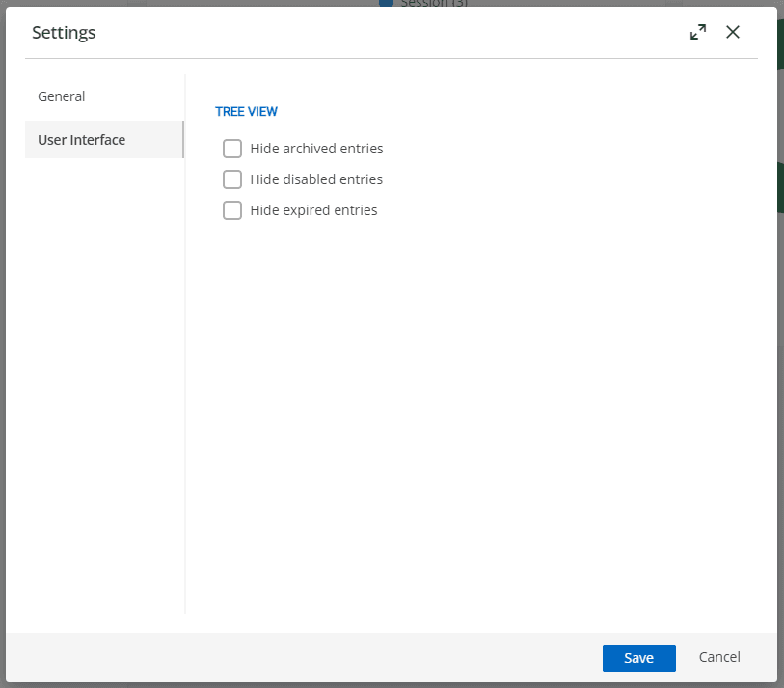
Task: Click the Hide archived entries label text
Action: pyautogui.click(x=316, y=149)
